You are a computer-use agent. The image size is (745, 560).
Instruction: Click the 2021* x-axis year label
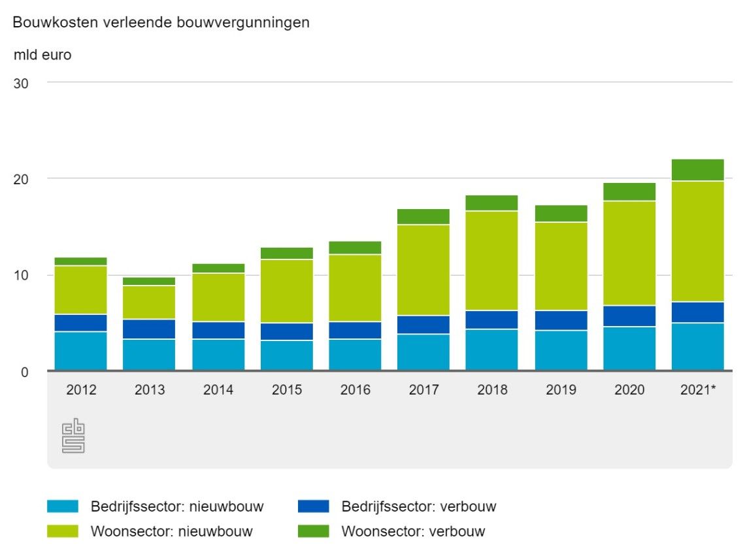coord(697,390)
